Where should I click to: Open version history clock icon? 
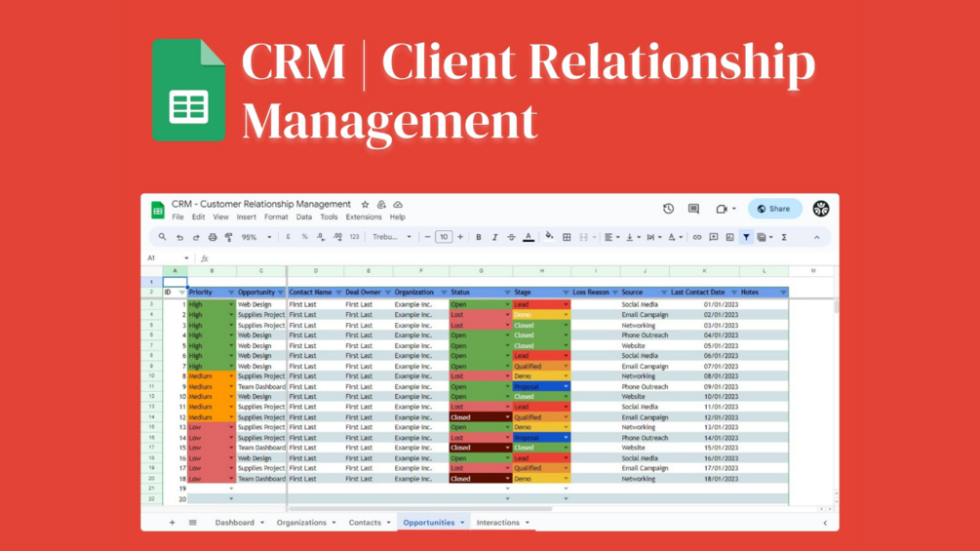(668, 209)
